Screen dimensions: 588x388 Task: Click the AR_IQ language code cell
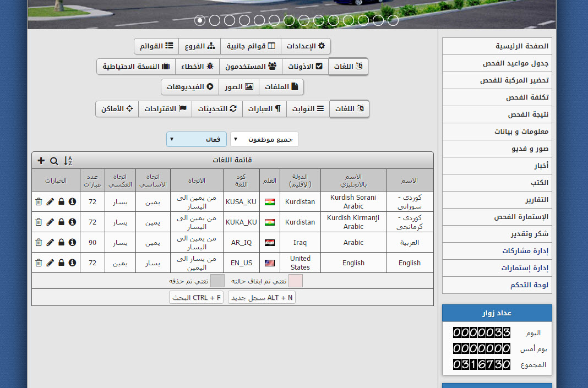click(x=241, y=243)
